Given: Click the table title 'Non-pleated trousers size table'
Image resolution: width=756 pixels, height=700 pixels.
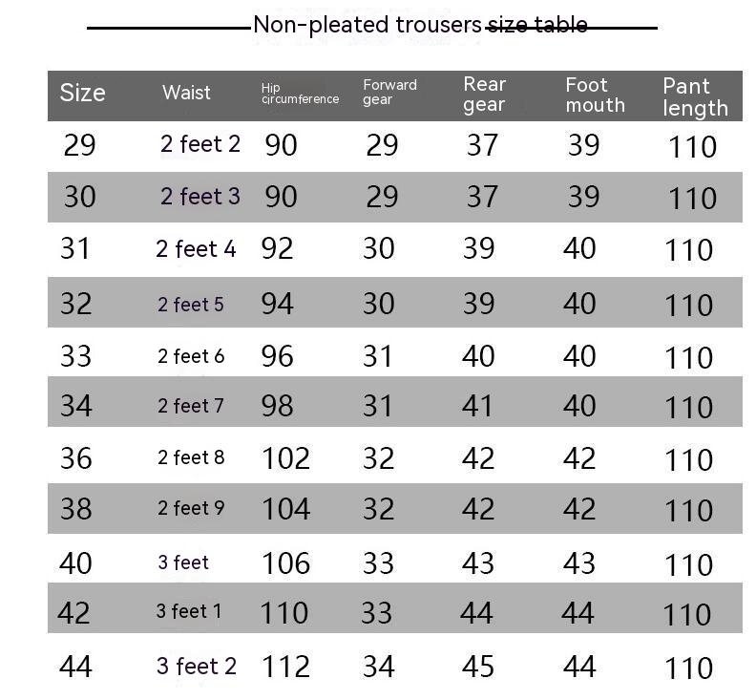Looking at the screenshot, I should tap(420, 25).
